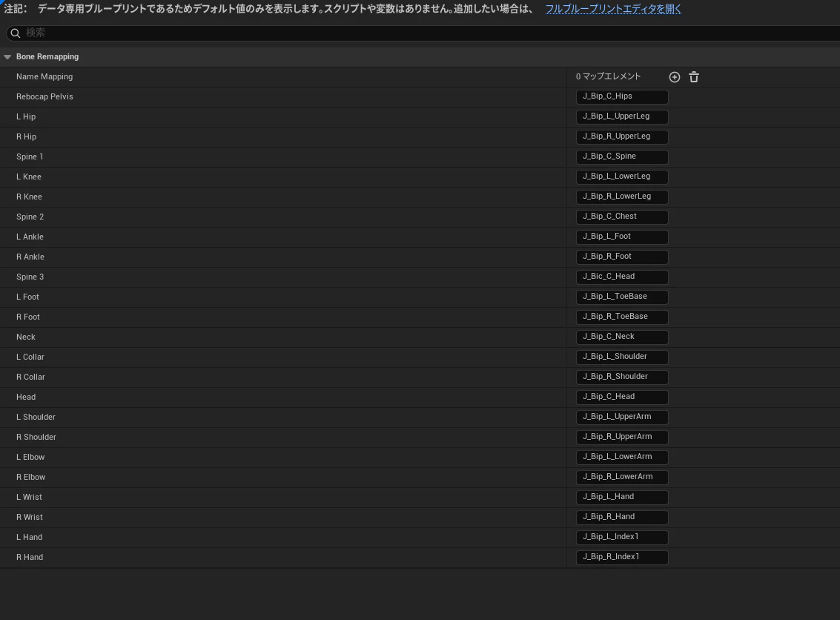Edit the R Hip field J_Bip_R_UpperLeg
840x620 pixels.
(x=622, y=136)
